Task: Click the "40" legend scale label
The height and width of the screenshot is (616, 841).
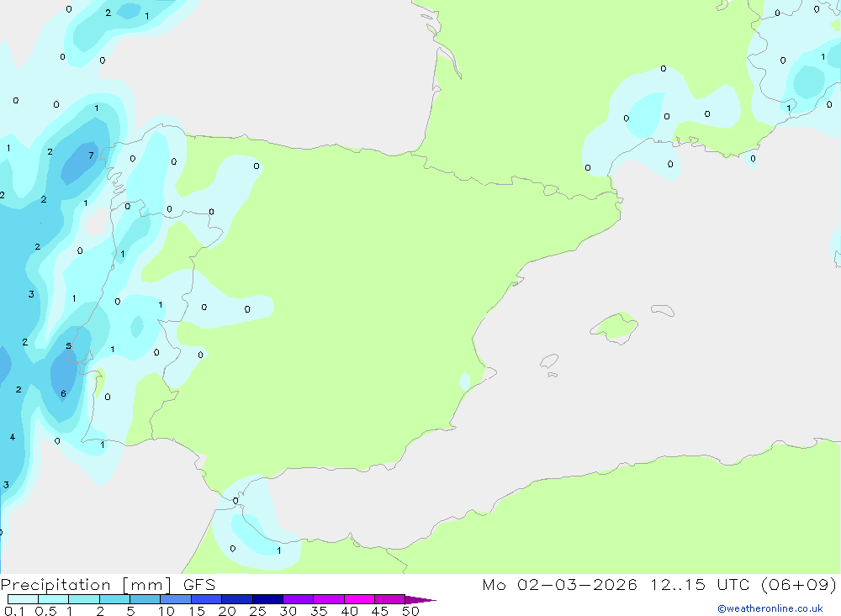Action: click(x=350, y=611)
